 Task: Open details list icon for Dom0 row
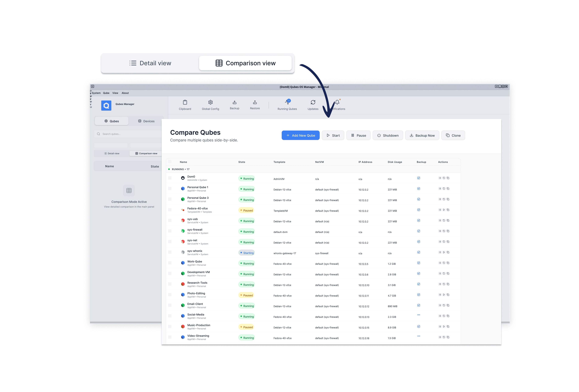[x=440, y=178]
